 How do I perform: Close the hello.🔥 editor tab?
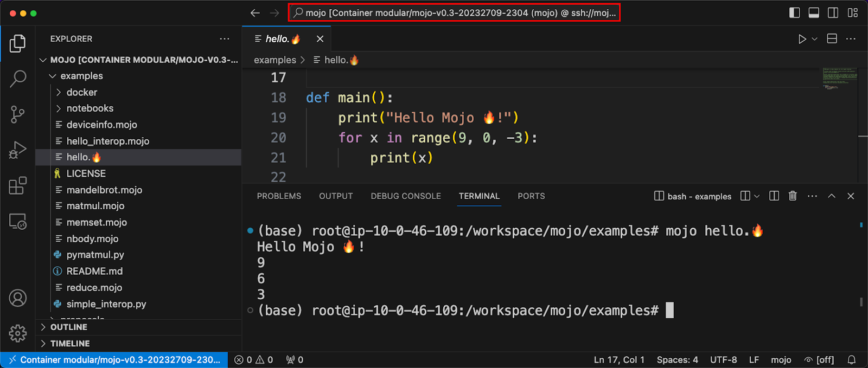click(320, 39)
